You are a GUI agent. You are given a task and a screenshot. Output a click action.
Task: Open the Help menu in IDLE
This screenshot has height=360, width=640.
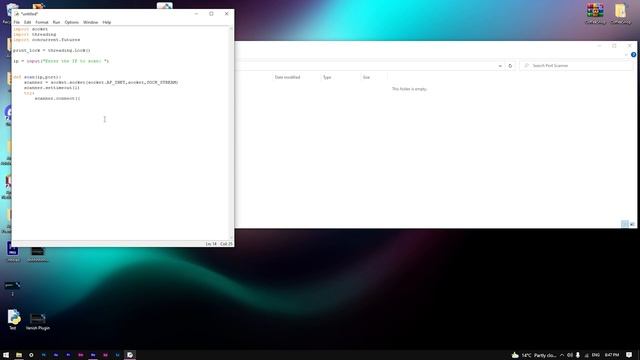[x=107, y=22]
